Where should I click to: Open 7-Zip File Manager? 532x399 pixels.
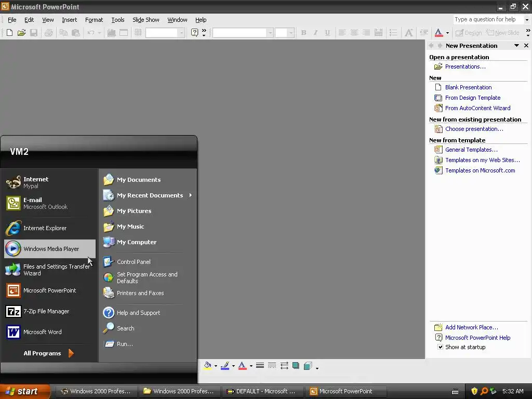(49, 311)
